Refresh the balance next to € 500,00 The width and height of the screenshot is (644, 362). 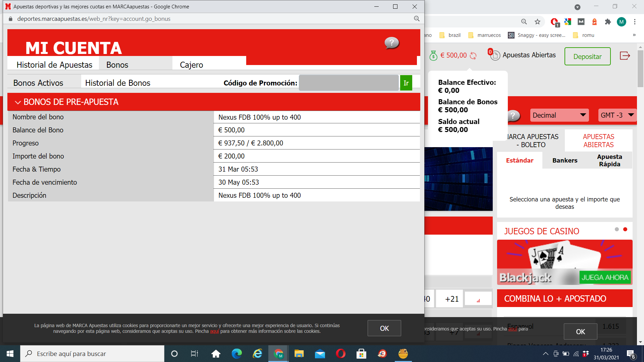(x=473, y=56)
